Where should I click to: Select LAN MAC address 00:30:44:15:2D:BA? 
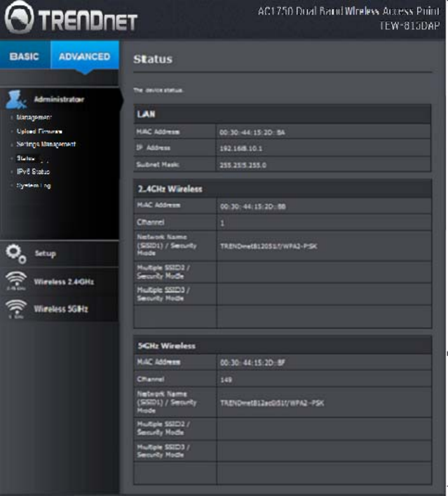(252, 133)
